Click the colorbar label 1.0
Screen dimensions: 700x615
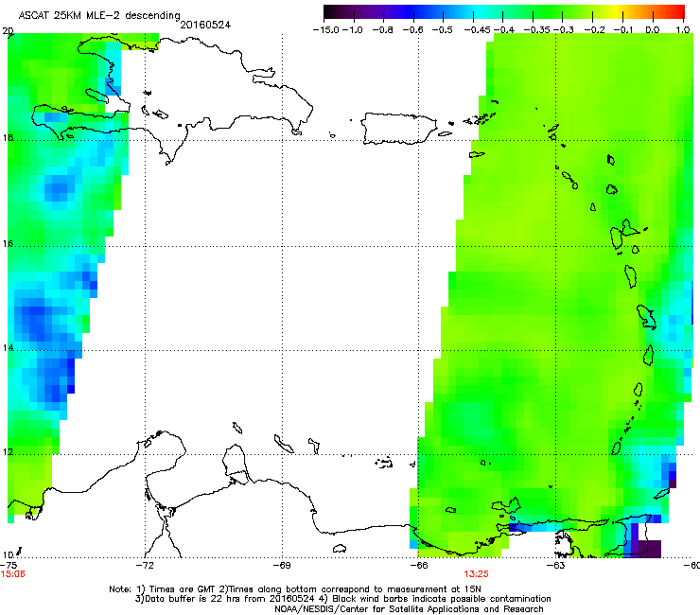point(683,30)
